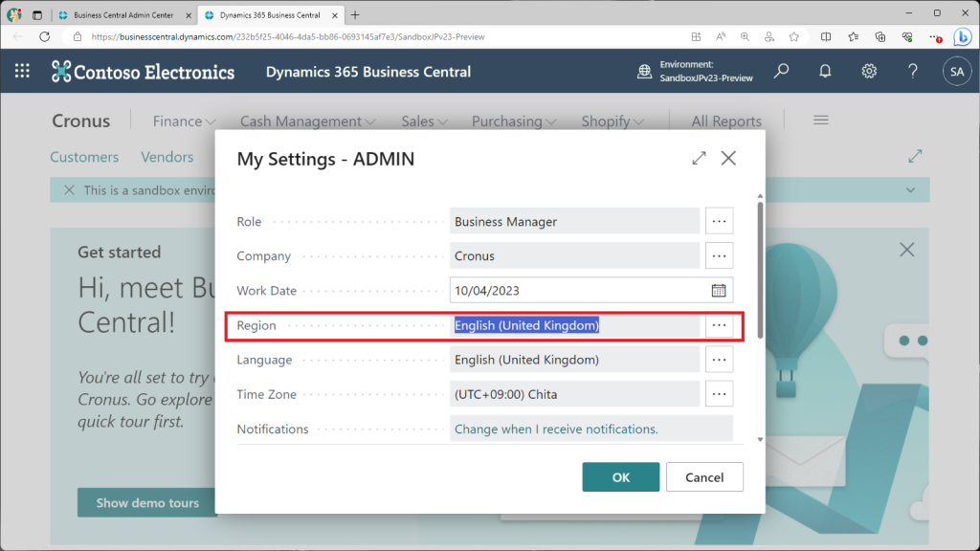Expand the role center page arrow icon
Screen dimensions: 980x551
point(915,156)
